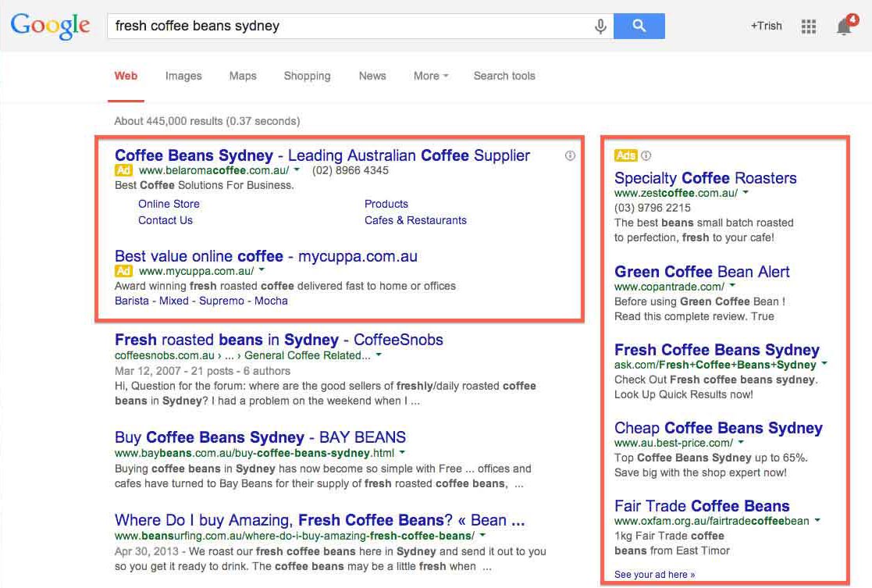The width and height of the screenshot is (872, 588).
Task: Click the Supremo sitelink
Action: tap(222, 301)
